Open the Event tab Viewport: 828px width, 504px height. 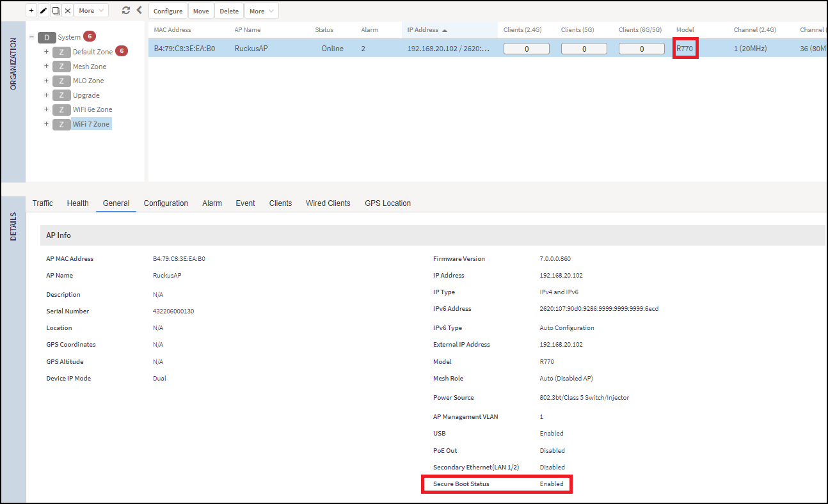pyautogui.click(x=245, y=203)
